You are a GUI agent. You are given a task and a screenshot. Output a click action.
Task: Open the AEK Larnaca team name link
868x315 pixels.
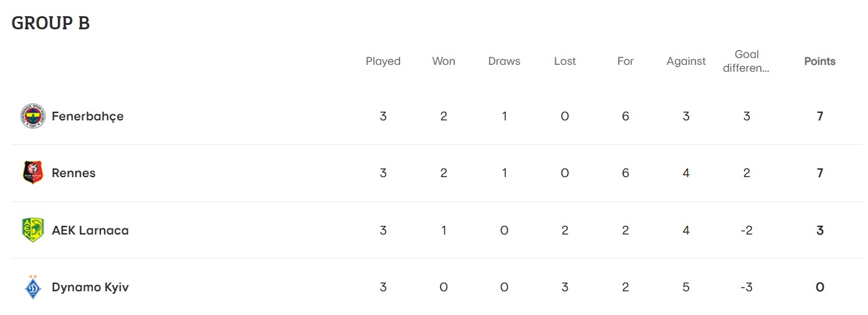point(90,230)
